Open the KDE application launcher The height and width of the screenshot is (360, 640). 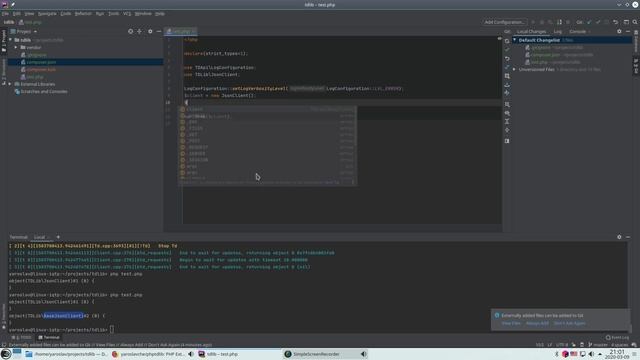pos(6,354)
